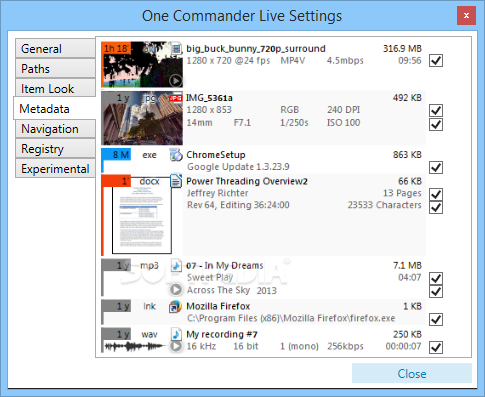Click the 1280 x 853 dimensions text
Viewport: 485px width, 397px height.
[x=209, y=110]
